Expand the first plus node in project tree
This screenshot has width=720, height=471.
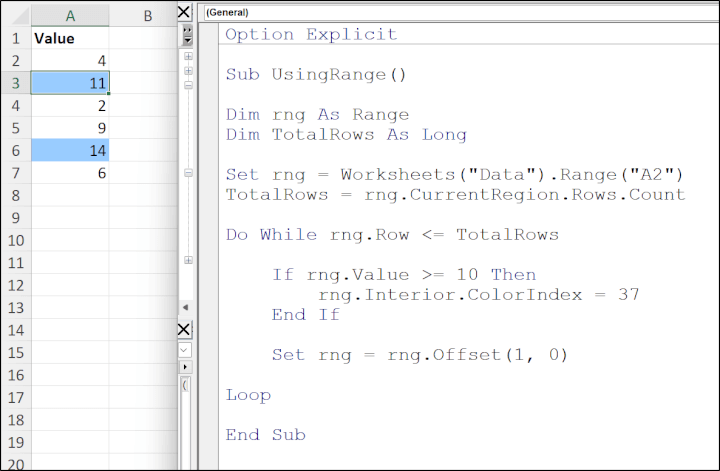tap(188, 56)
